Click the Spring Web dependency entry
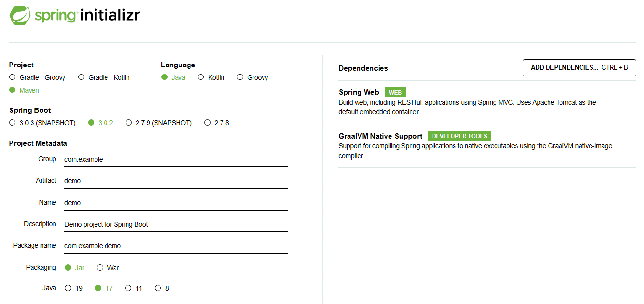Image resolution: width=644 pixels, height=304 pixels. pos(359,92)
